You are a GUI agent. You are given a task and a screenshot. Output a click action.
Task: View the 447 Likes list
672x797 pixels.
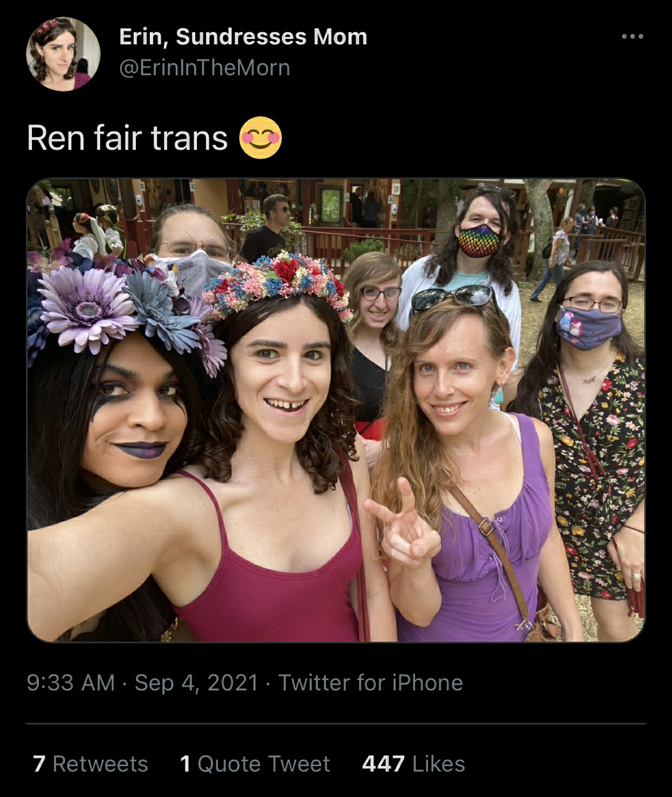point(413,764)
